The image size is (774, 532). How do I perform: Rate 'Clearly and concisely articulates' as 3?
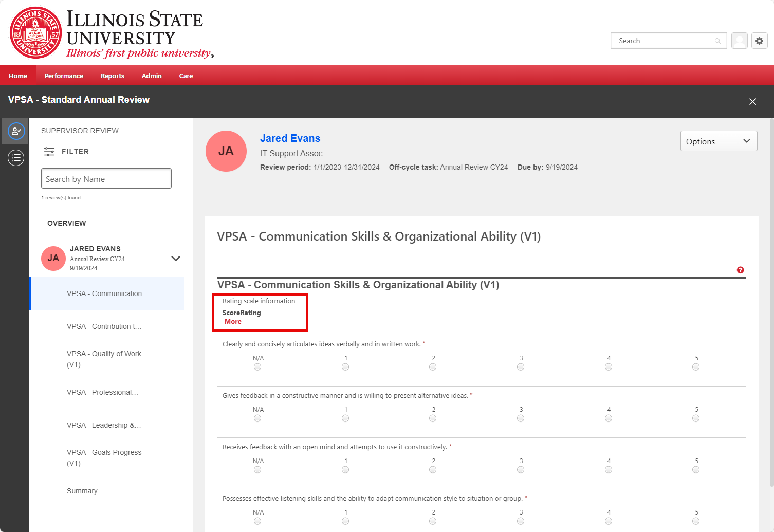click(521, 367)
